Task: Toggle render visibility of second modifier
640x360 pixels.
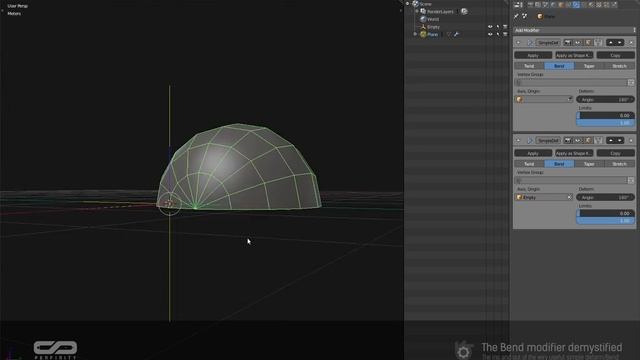Action: tap(567, 140)
